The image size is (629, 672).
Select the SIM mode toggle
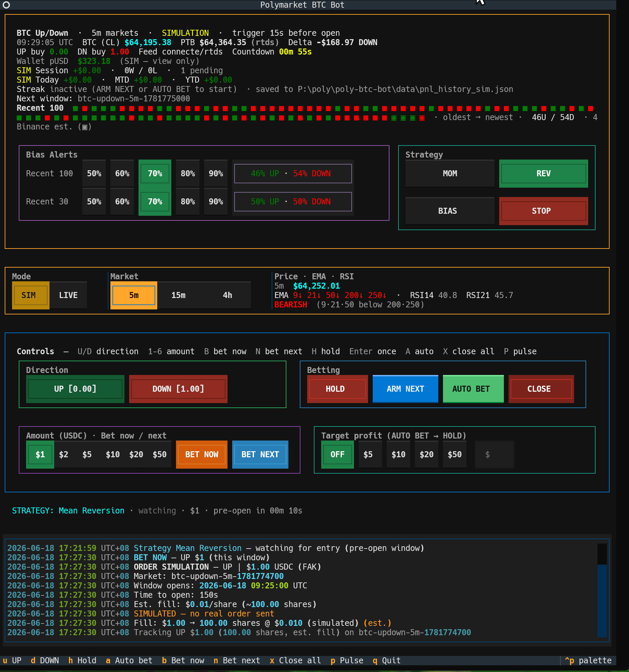pyautogui.click(x=30, y=295)
